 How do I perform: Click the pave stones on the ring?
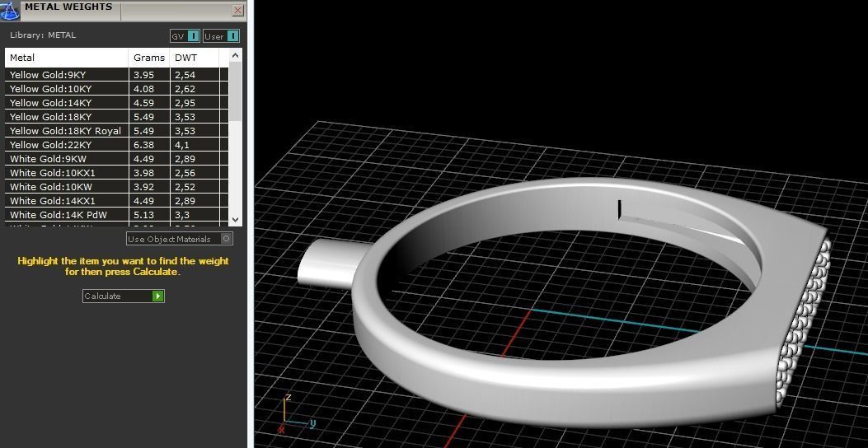pyautogui.click(x=803, y=321)
